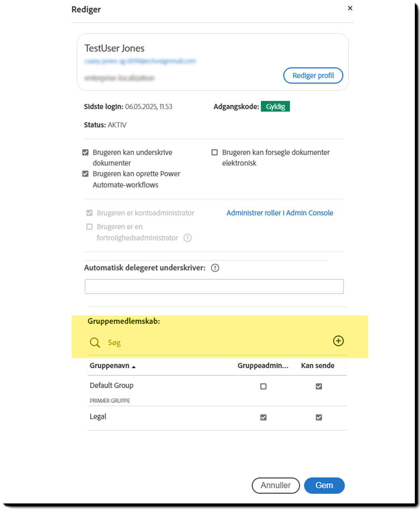Open 'Administrer roller i Admin Console' link
The height and width of the screenshot is (509, 420).
280,213
